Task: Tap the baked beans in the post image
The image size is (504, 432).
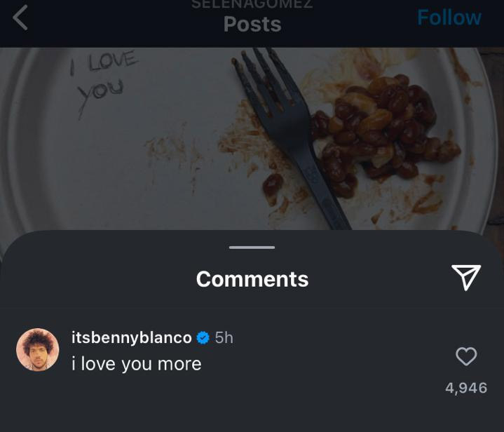Action: (x=379, y=133)
